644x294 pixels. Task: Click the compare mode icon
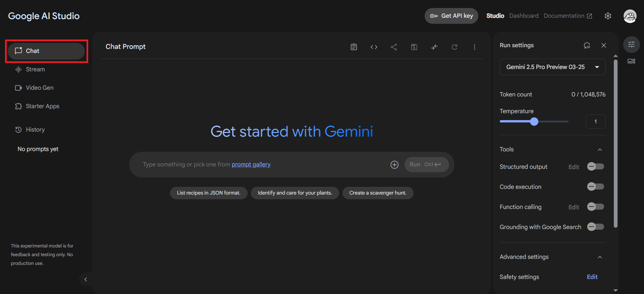pyautogui.click(x=434, y=47)
